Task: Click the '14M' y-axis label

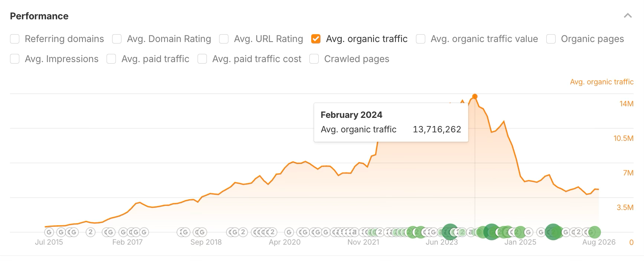Action: pyautogui.click(x=627, y=104)
